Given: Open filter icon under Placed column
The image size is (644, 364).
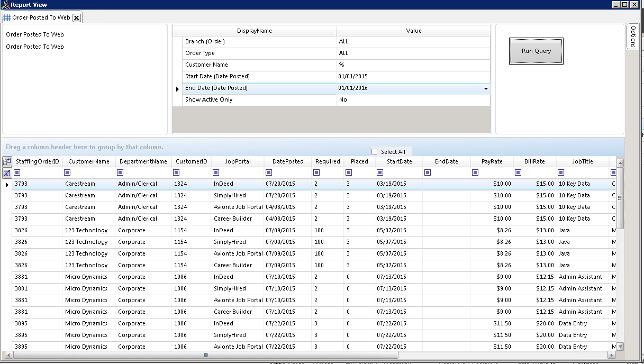Looking at the screenshot, I should click(349, 172).
